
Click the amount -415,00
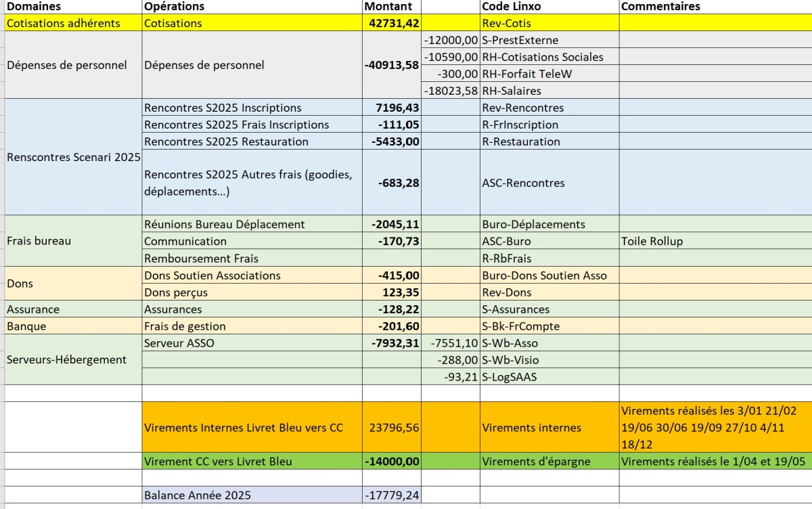tap(391, 275)
